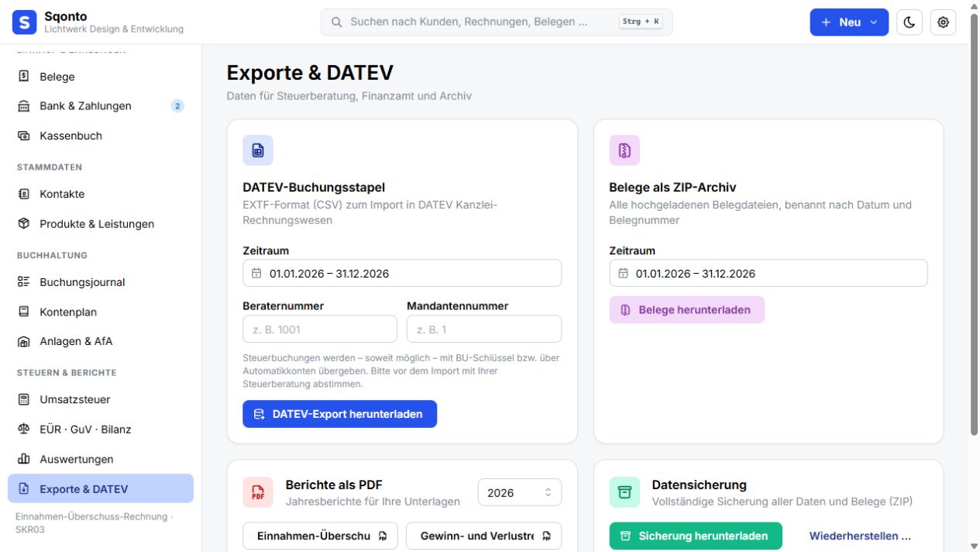Open DATEV Zeitraum date range picker
This screenshot has height=552, width=980.
point(402,274)
